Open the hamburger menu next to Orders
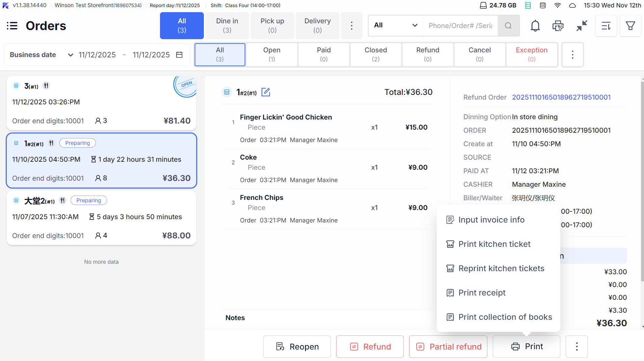The height and width of the screenshot is (361, 644). click(x=12, y=26)
